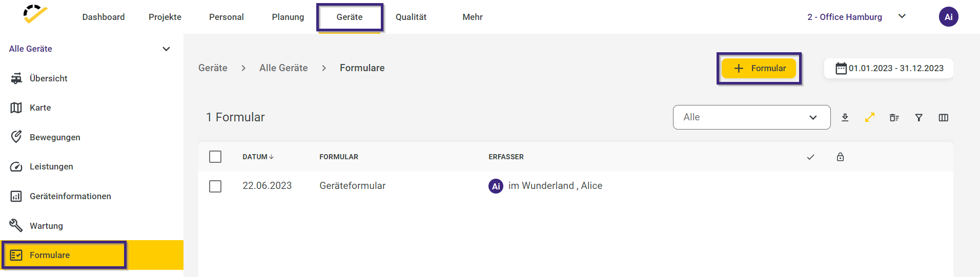Click the yellow expand fullscreen icon
Screen dimensions: 980x277
click(x=870, y=118)
